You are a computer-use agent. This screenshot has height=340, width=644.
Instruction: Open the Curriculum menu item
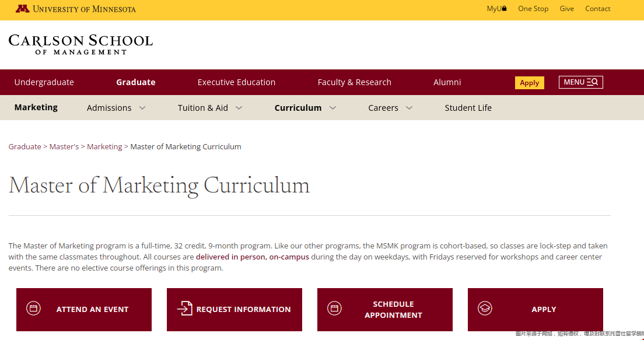(297, 107)
